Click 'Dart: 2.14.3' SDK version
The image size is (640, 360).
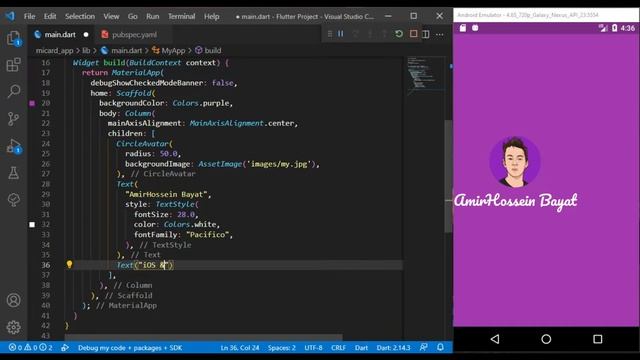point(393,348)
